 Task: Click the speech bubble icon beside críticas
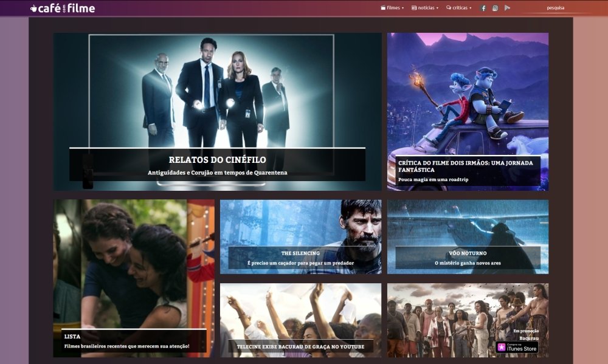[449, 8]
